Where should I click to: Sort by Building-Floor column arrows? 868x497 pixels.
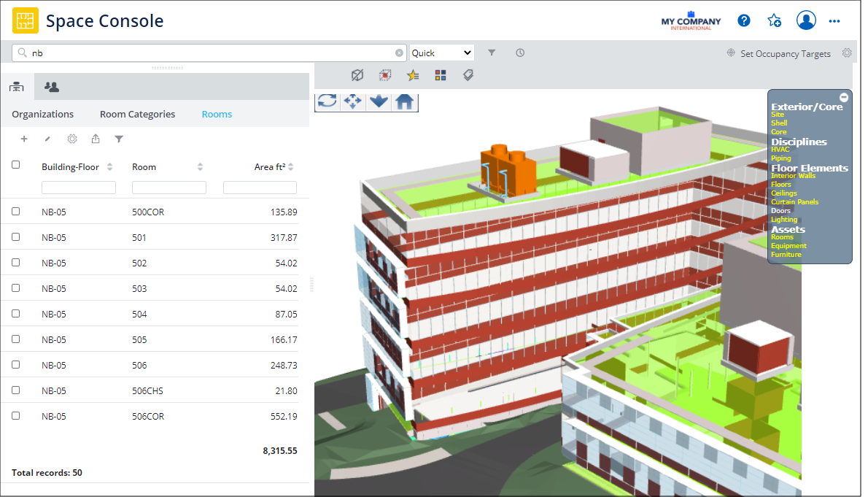tap(110, 167)
